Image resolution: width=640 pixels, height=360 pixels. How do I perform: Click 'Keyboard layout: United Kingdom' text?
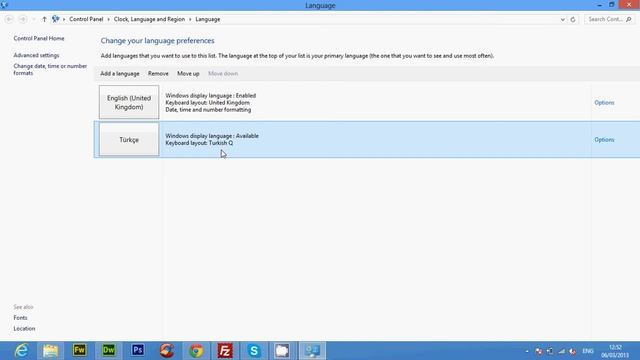207,102
